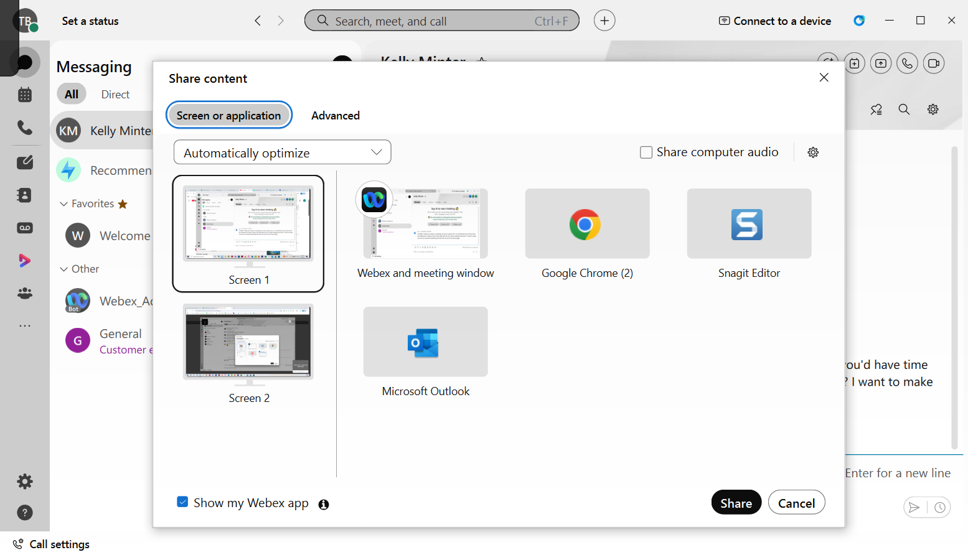Image resolution: width=968 pixels, height=560 pixels.
Task: Open pinned messages icon in chat
Action: click(876, 110)
